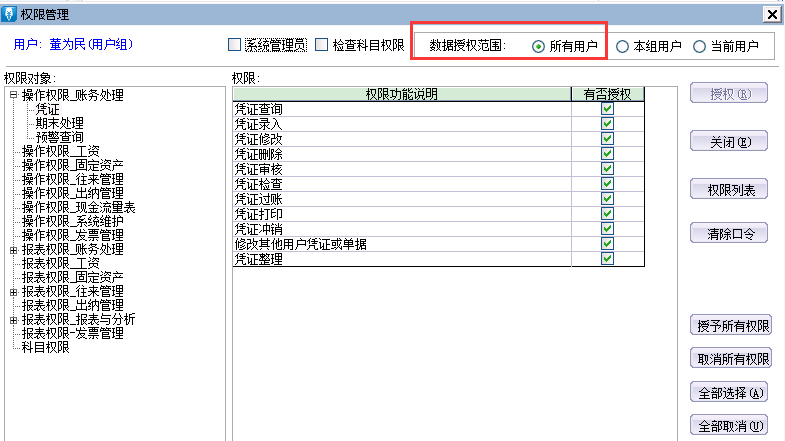Select the 科目权限 tree item
The height and width of the screenshot is (441, 785).
46,347
